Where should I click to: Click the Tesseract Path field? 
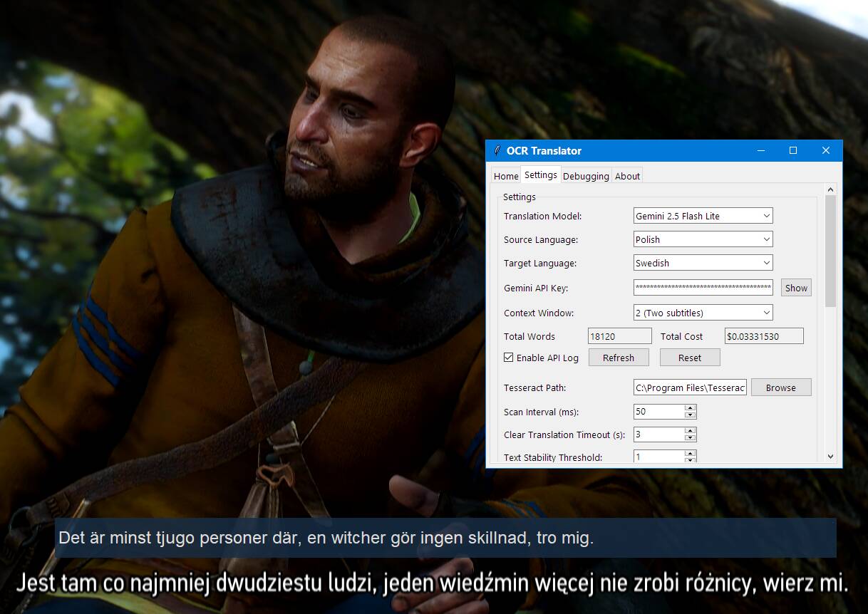690,387
